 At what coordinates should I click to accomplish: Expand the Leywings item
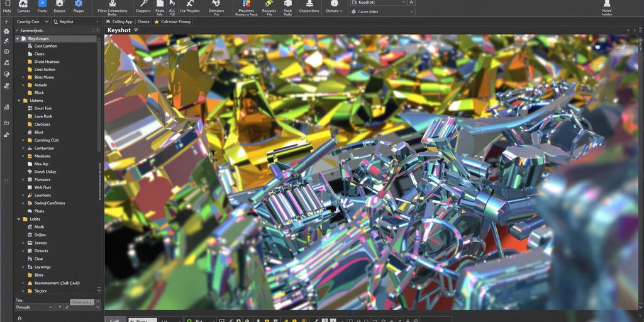(x=23, y=267)
